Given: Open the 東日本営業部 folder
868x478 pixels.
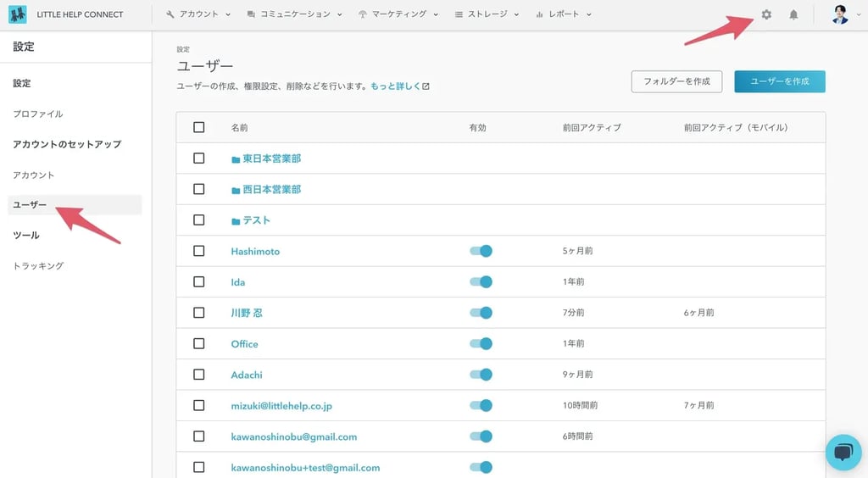Looking at the screenshot, I should pos(271,158).
